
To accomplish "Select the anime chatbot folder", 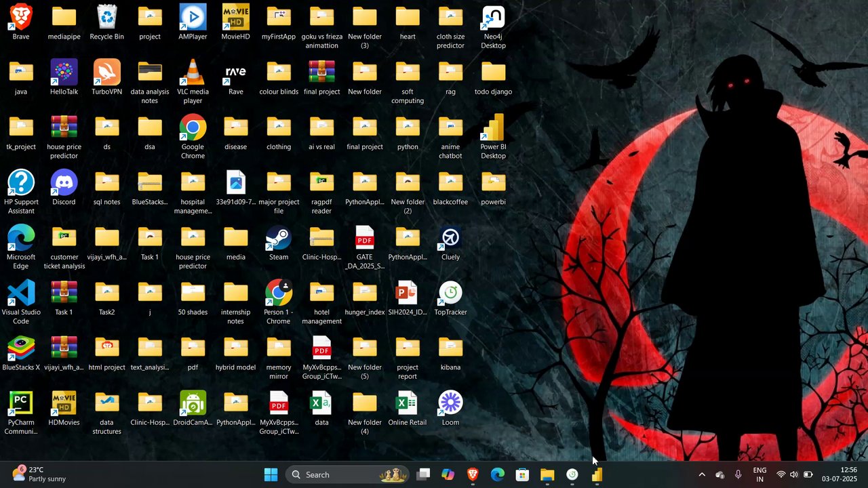I will 450,136.
